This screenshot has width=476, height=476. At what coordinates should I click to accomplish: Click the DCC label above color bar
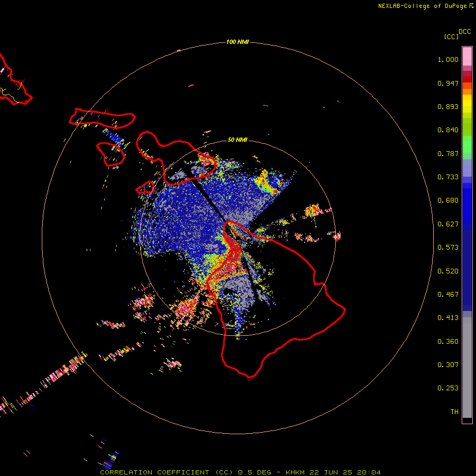coord(465,32)
